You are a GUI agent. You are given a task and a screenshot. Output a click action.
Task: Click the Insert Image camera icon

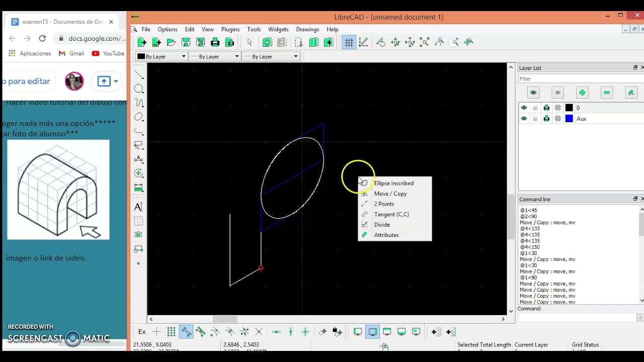[139, 235]
